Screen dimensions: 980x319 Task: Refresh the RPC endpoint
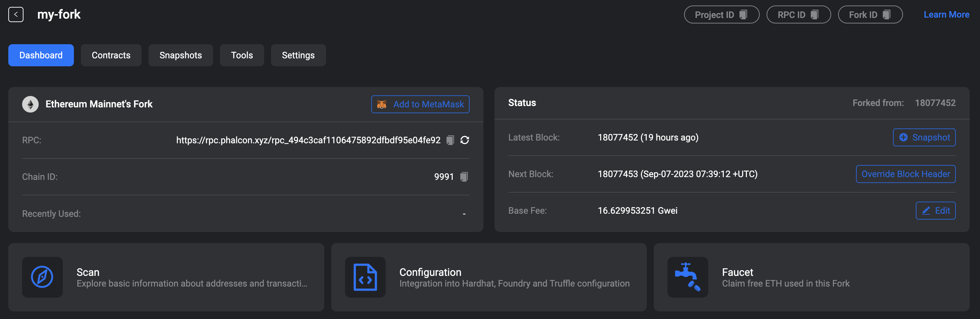coord(465,139)
